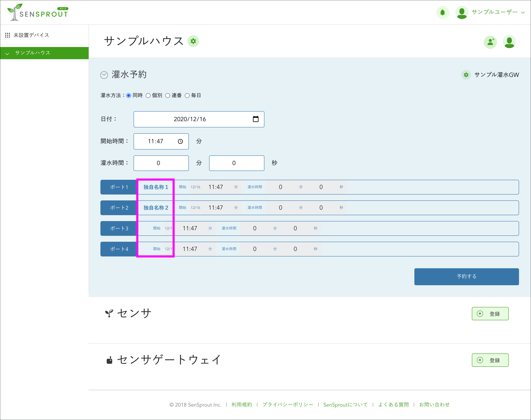The height and width of the screenshot is (420, 531).
Task: Click the sprout icon beside センサ
Action: tap(109, 313)
